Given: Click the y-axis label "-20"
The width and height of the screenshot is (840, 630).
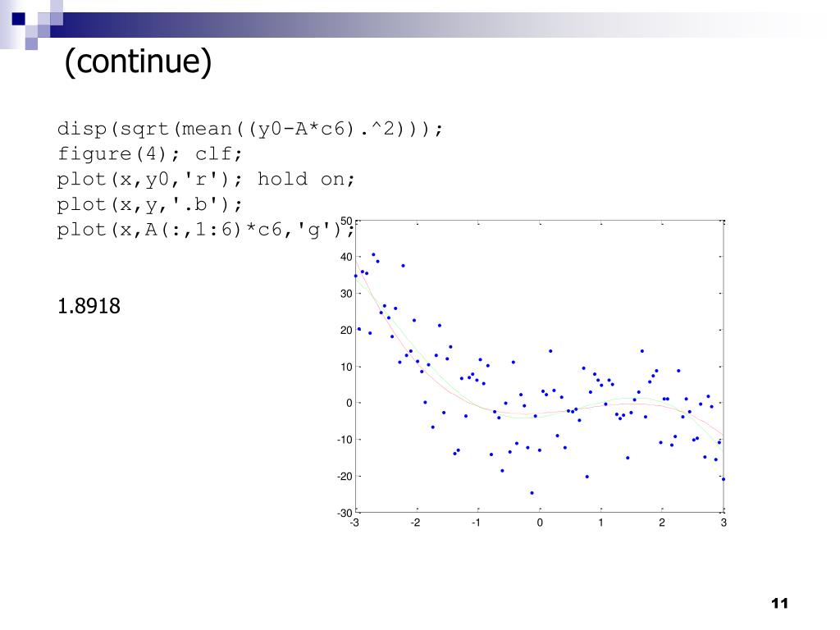Looking at the screenshot, I should coord(345,477).
